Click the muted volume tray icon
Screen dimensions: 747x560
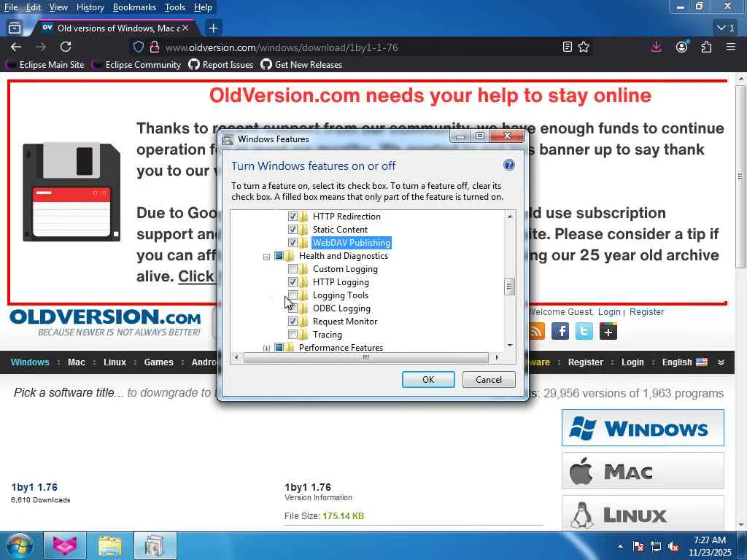(x=673, y=547)
